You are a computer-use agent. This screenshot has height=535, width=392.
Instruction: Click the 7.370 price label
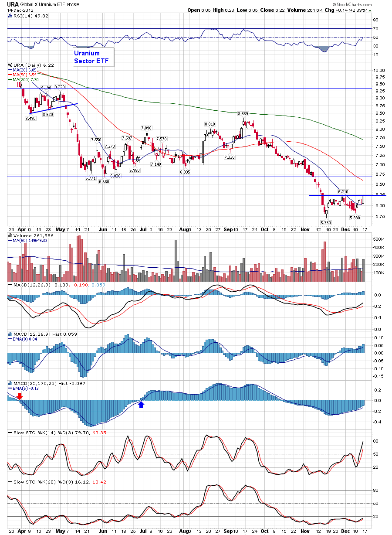(109, 147)
